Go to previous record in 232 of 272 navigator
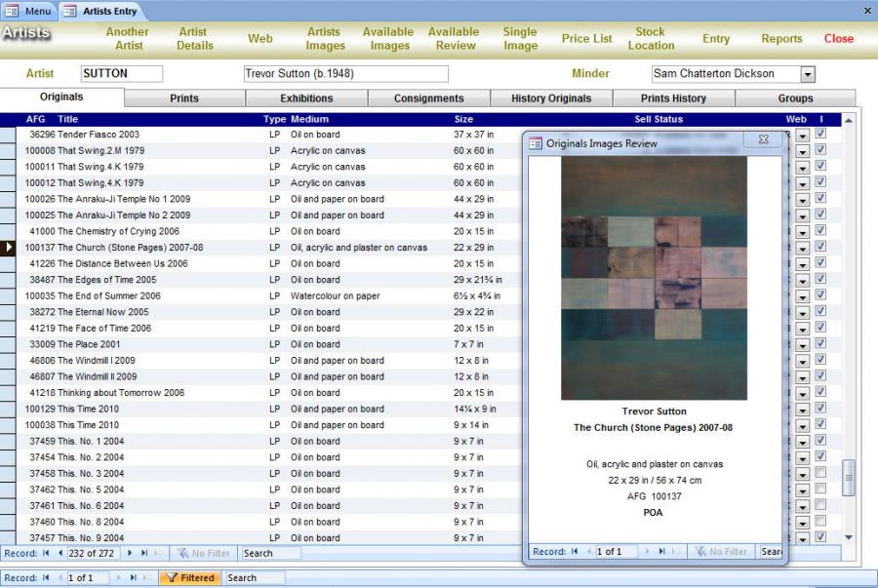 click(60, 553)
